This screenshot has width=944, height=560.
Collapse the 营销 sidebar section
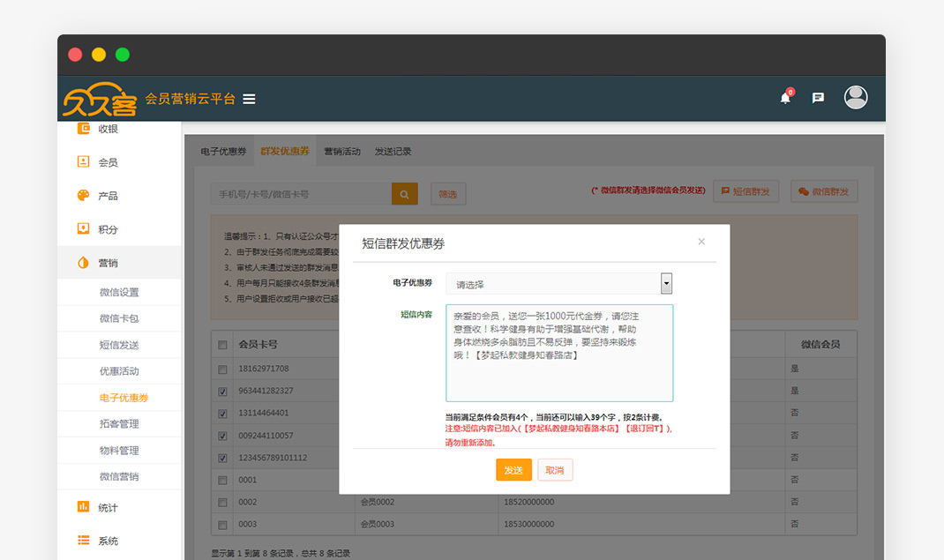coord(108,263)
